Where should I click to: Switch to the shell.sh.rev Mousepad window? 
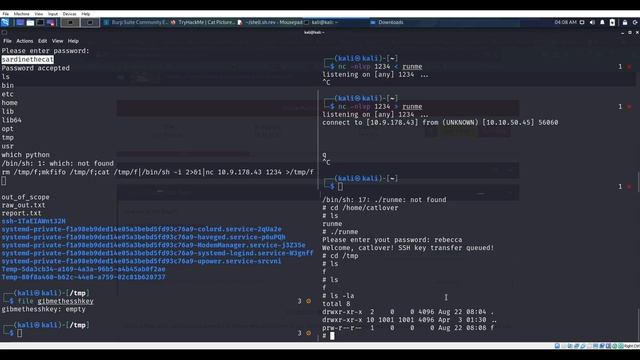click(270, 22)
